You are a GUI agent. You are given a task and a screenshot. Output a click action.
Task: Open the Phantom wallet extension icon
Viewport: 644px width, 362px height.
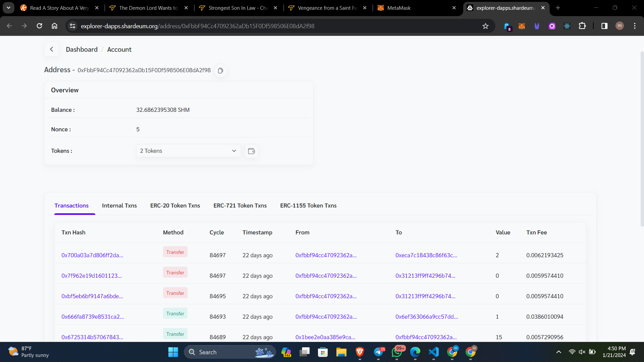click(x=507, y=26)
